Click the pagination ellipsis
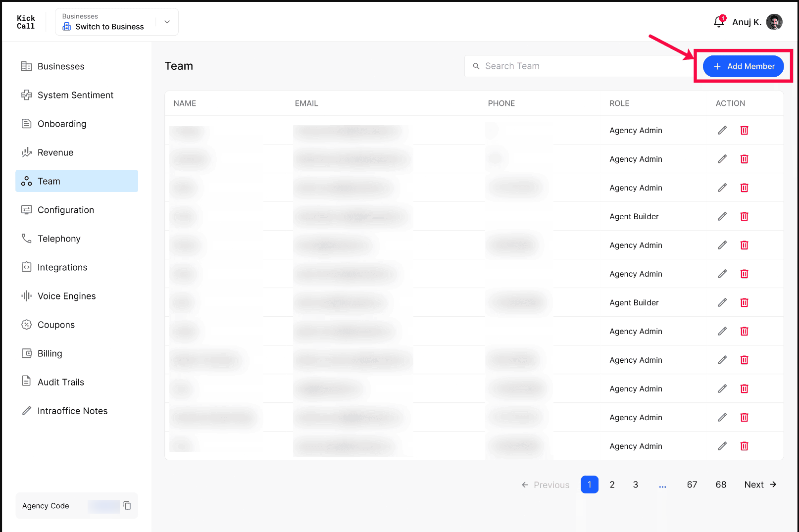Screen dimensions: 799x532 pyautogui.click(x=662, y=486)
